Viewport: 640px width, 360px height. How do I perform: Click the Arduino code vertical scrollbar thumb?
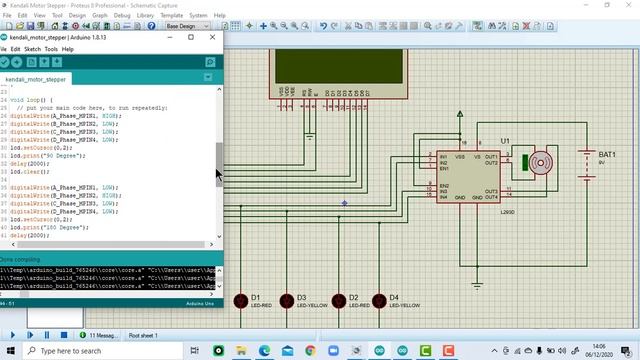tap(219, 164)
